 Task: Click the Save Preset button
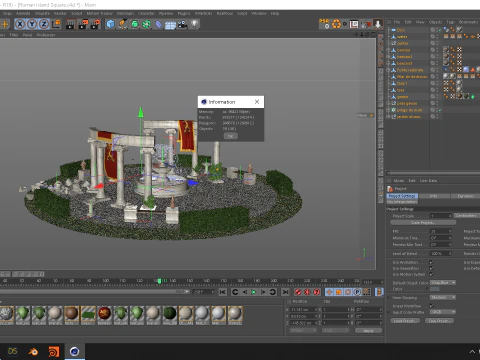point(439,321)
